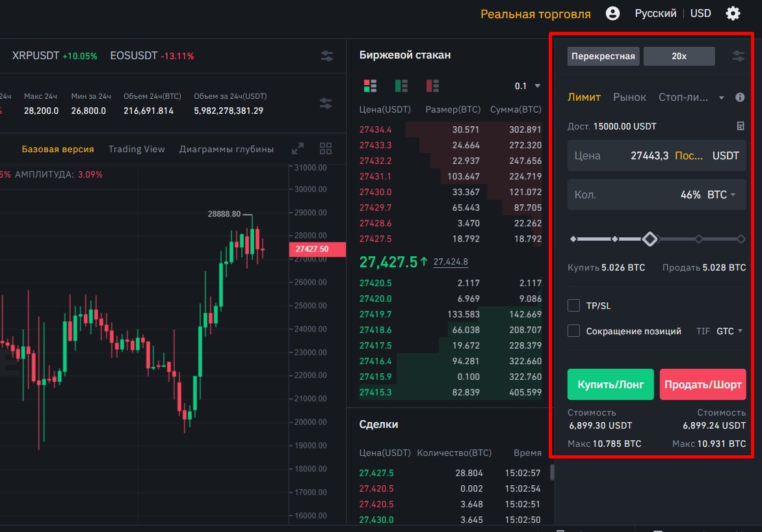Switch to the Рынок order tab
Screen dimensions: 762x532
click(629, 98)
